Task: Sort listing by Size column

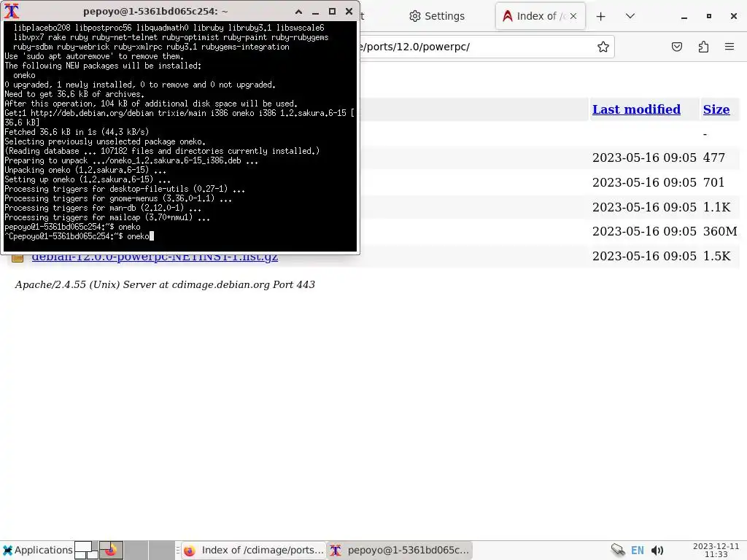Action: click(x=716, y=109)
